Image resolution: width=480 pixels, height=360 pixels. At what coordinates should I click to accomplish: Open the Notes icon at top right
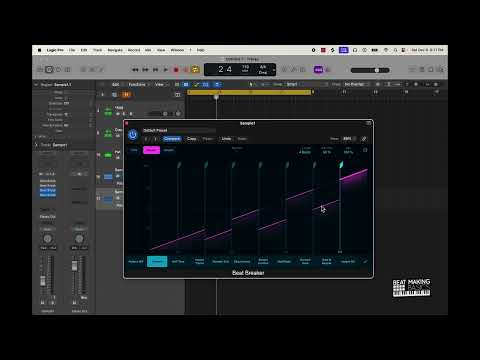(x=422, y=70)
